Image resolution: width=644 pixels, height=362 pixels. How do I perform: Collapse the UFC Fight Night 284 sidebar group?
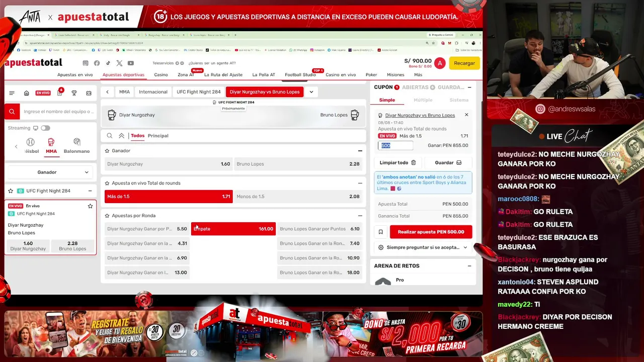(90, 191)
